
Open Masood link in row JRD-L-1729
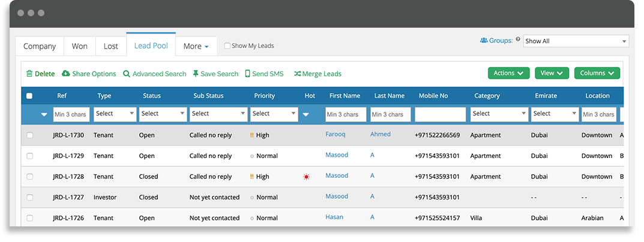click(337, 155)
